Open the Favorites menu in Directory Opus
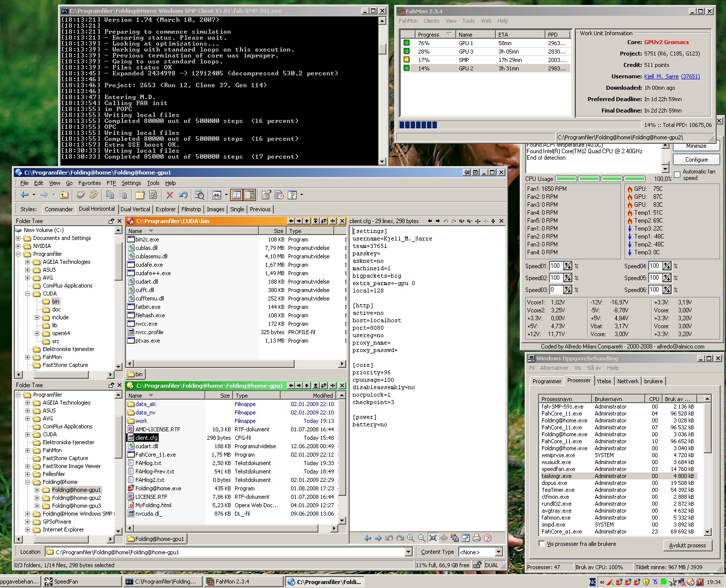The height and width of the screenshot is (588, 726). (89, 183)
